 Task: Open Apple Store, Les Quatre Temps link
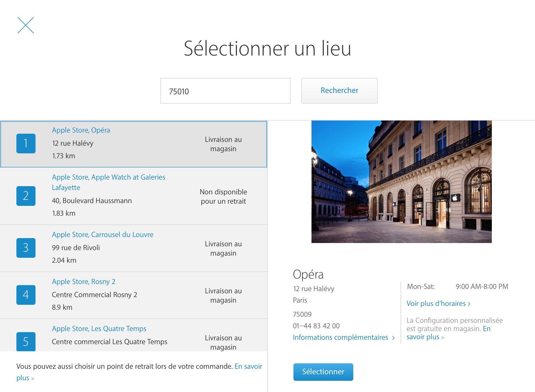click(99, 329)
